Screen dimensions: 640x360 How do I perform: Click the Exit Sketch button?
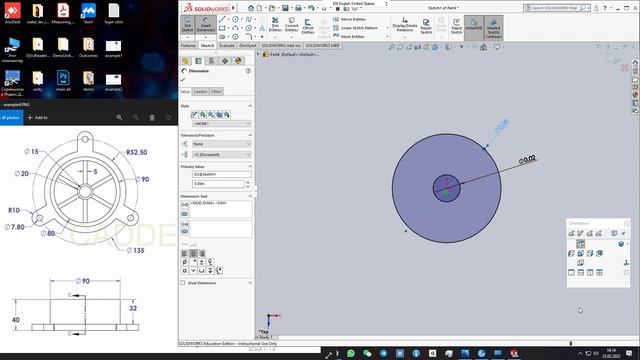tap(187, 25)
